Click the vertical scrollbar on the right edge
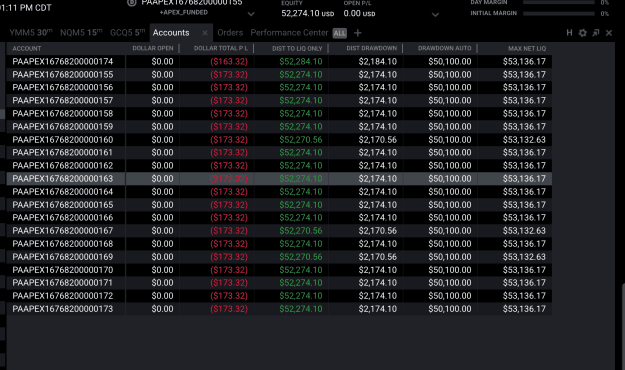625x370 pixels. click(623, 326)
